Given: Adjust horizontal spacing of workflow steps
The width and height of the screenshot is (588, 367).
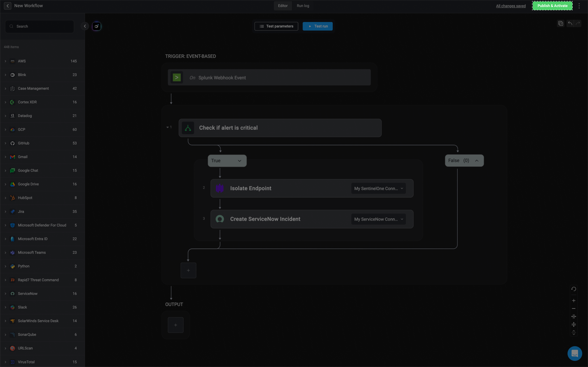Looking at the screenshot, I should (x=574, y=317).
